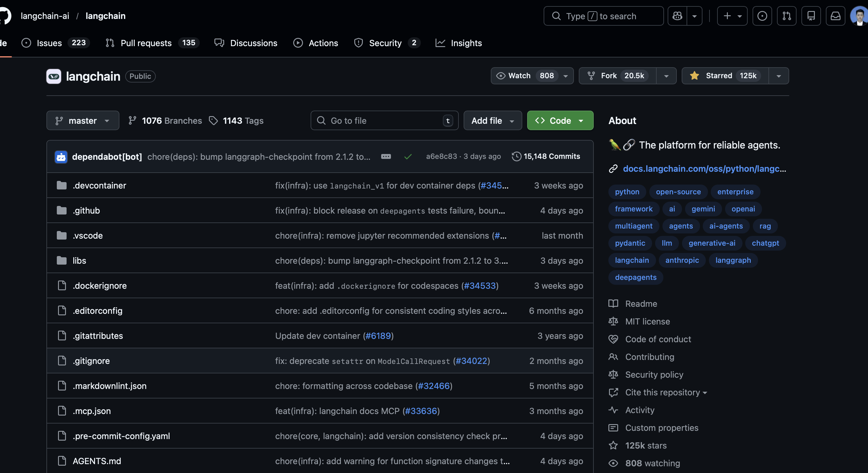Click the Watch button with eye icon

[x=519, y=75]
